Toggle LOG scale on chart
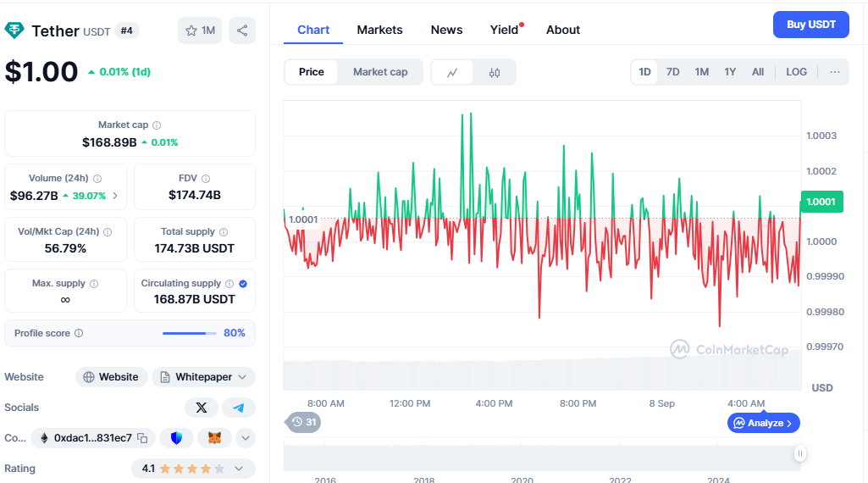The image size is (868, 483). click(x=797, y=72)
